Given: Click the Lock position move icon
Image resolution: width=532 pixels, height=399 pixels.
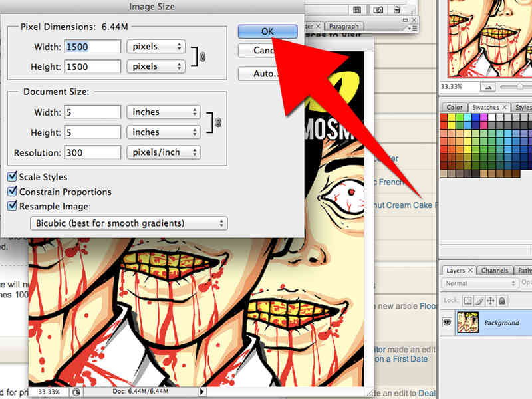Looking at the screenshot, I should pos(491,301).
